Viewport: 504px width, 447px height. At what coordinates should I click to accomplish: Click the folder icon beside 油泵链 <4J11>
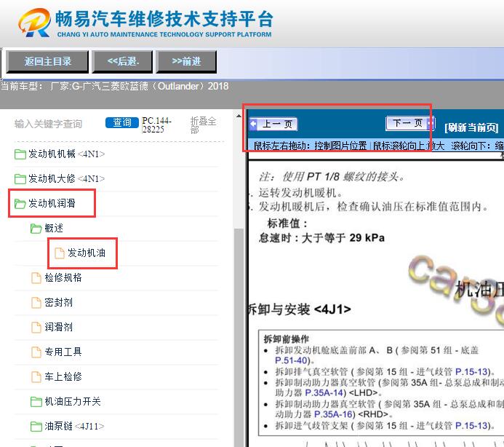click(x=36, y=427)
